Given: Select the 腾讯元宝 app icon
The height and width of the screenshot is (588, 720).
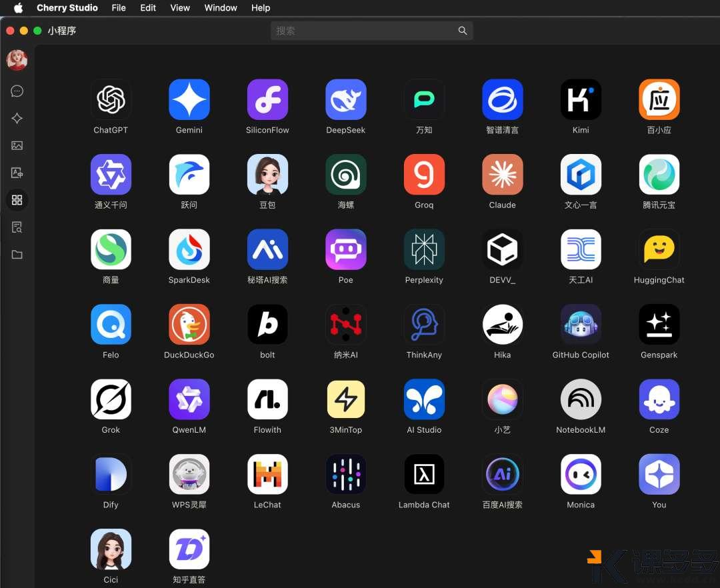Looking at the screenshot, I should click(x=659, y=175).
